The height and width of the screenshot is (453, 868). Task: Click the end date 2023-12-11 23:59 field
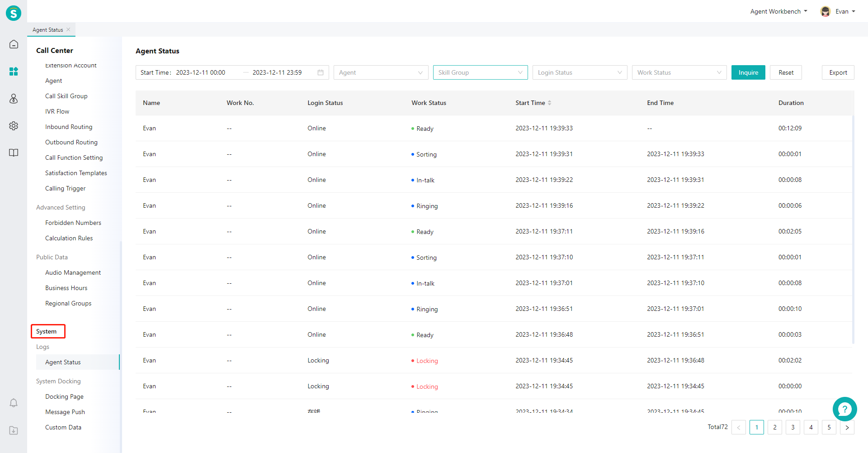(277, 72)
